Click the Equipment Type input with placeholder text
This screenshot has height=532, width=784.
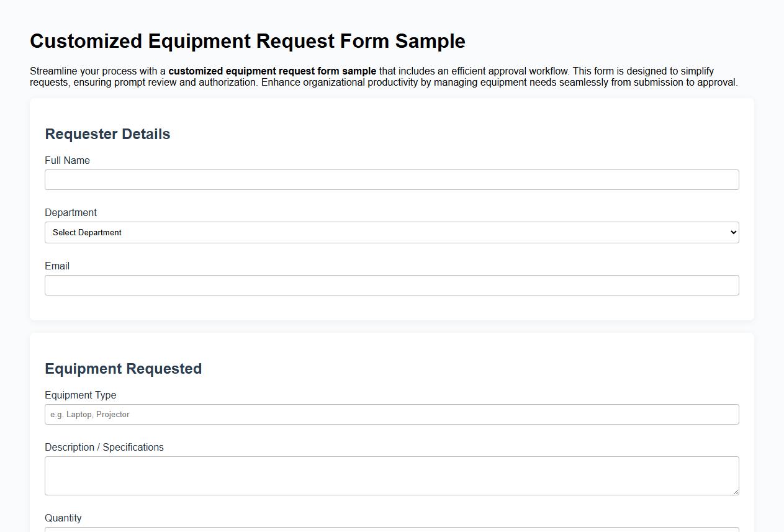(x=392, y=414)
